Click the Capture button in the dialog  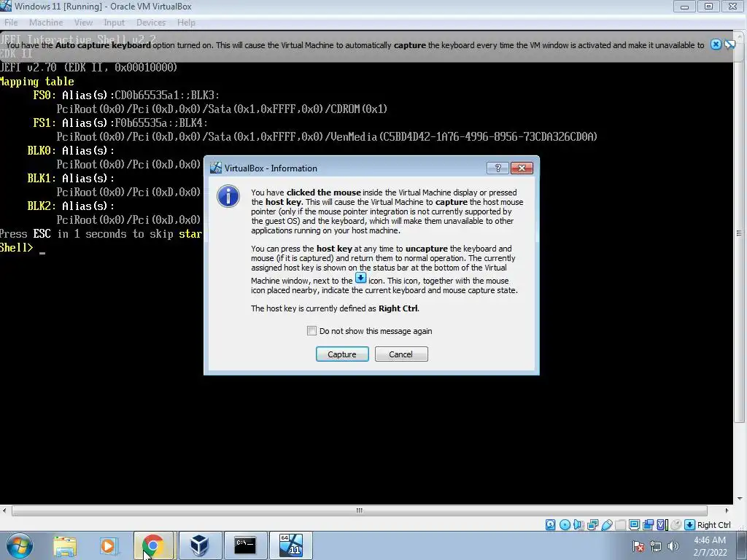point(342,354)
